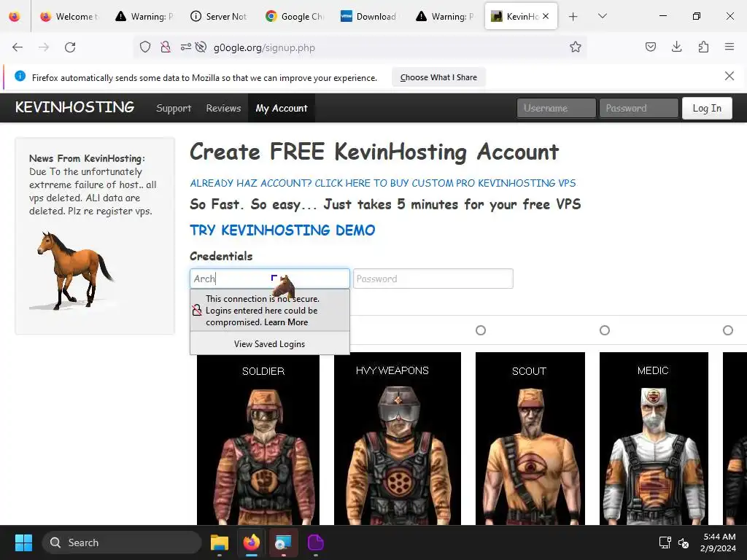
Task: Click the autoplay blocked icon in address bar
Action: [201, 47]
